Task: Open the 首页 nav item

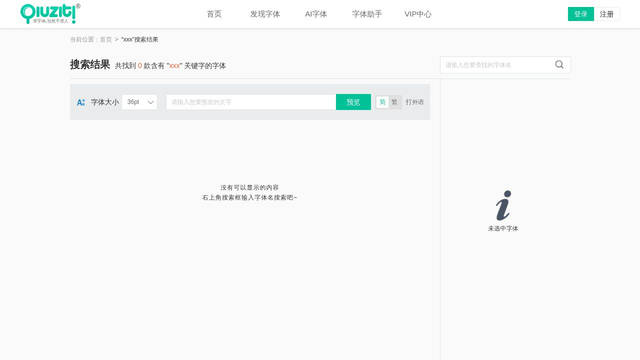Action: [214, 14]
